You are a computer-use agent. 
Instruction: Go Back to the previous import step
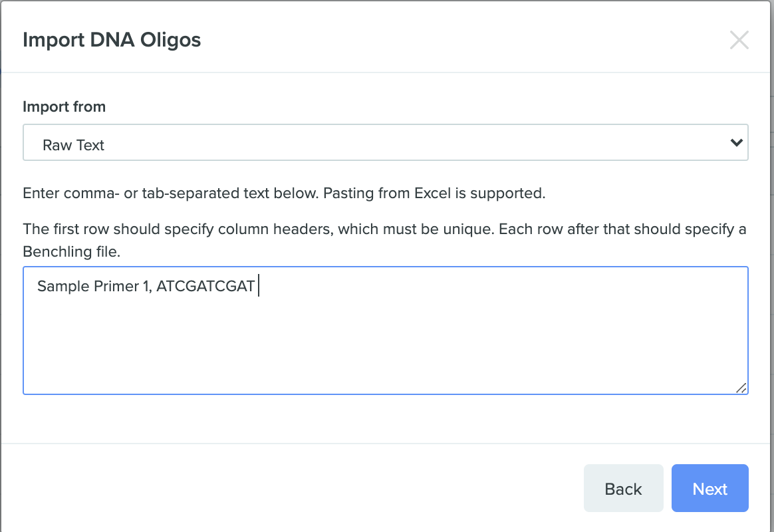click(x=623, y=488)
